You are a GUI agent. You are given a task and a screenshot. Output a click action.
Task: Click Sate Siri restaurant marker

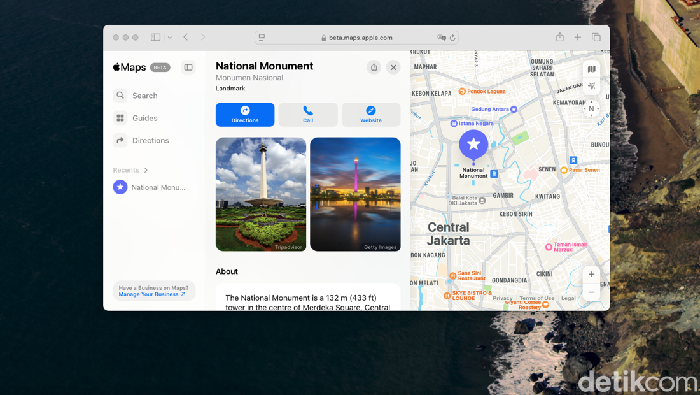point(452,276)
